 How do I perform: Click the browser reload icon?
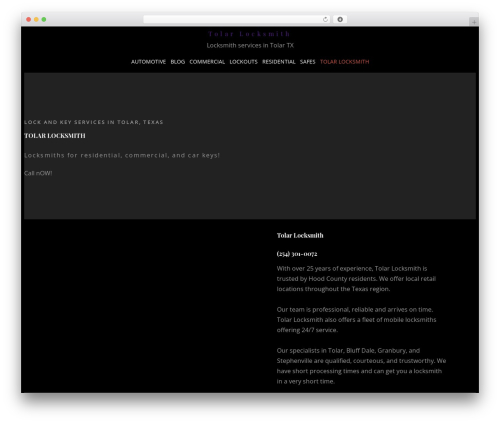pyautogui.click(x=325, y=19)
